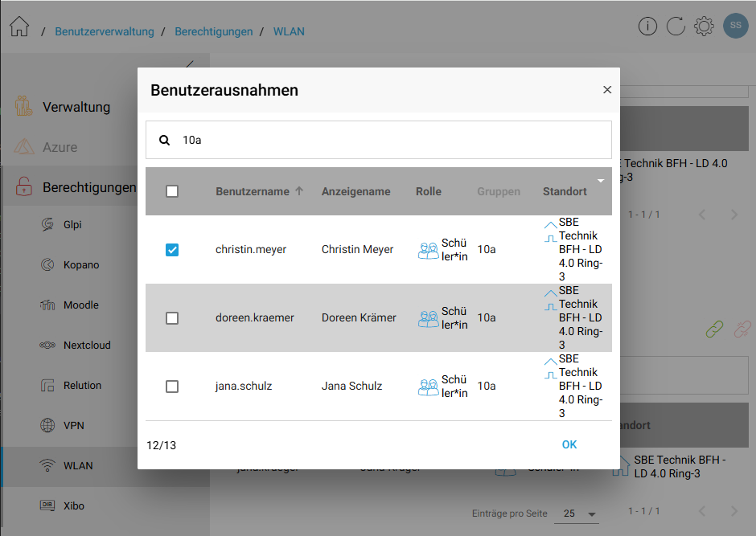Click the red unlink icon
This screenshot has height=536, width=756.
pos(742,329)
